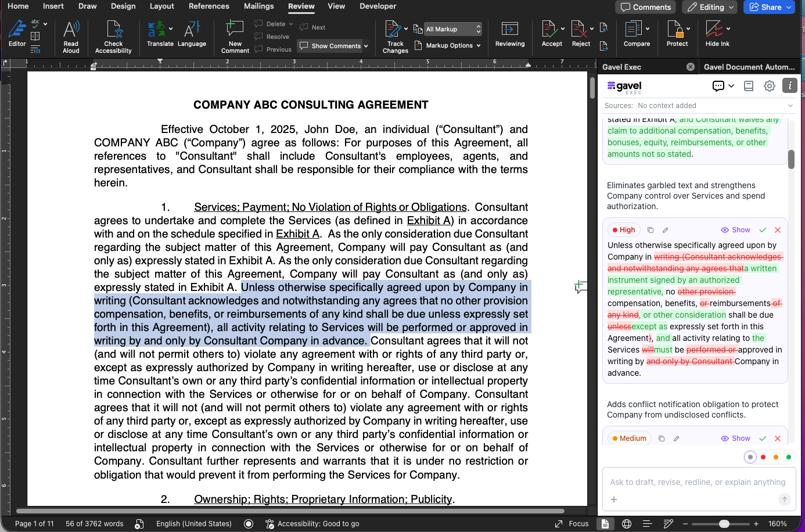This screenshot has height=532, width=805.
Task: Open Gavel settings gear
Action: pos(769,86)
